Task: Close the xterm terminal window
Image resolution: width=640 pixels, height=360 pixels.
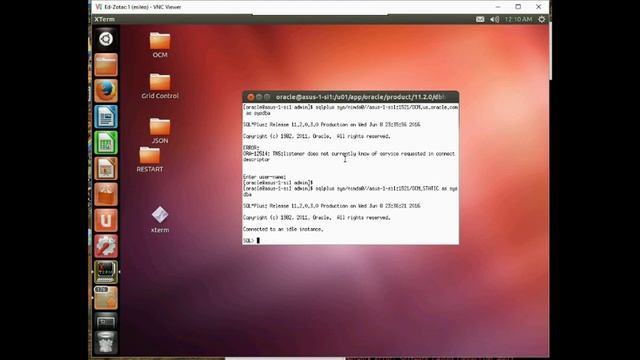Action: pyautogui.click(x=251, y=97)
